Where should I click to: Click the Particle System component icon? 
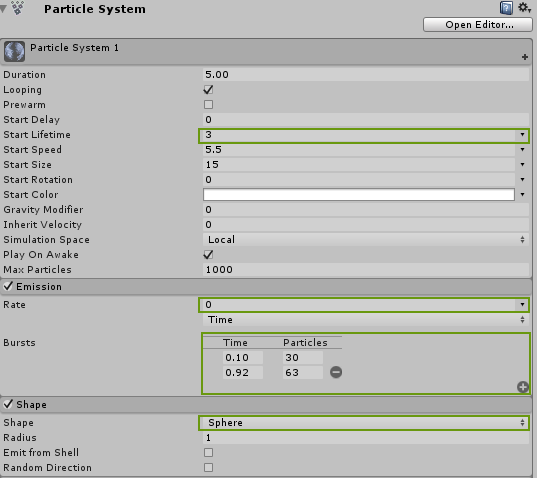pos(17,8)
